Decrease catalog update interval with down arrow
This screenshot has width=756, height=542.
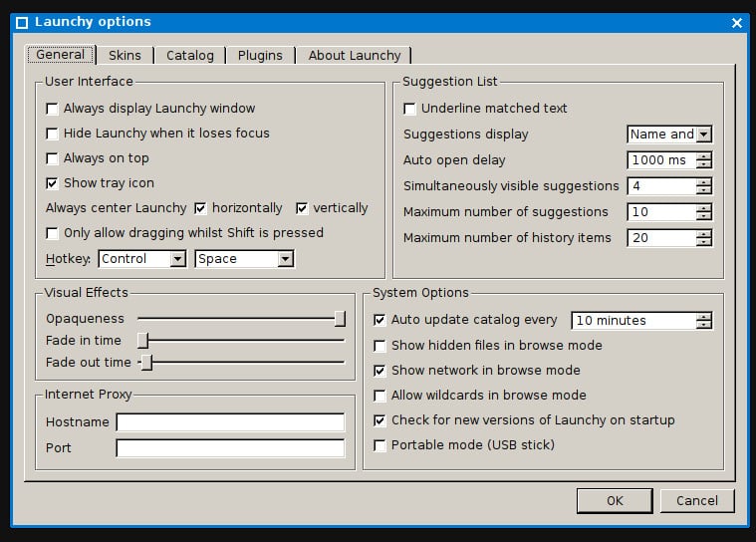point(704,325)
